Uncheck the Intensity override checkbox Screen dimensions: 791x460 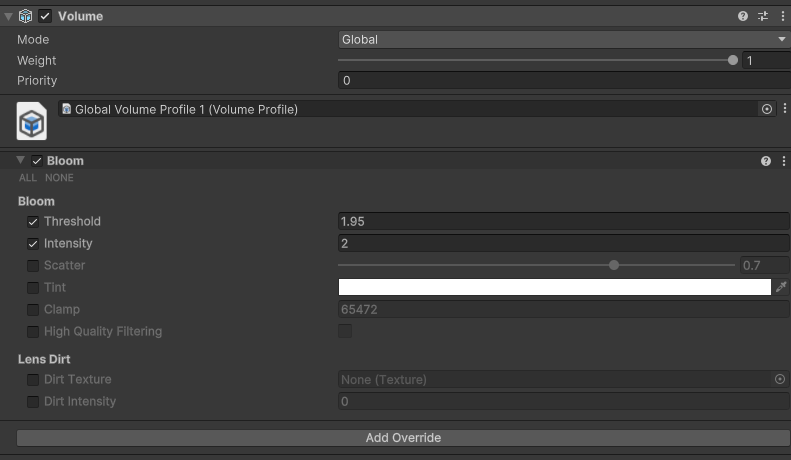(33, 244)
